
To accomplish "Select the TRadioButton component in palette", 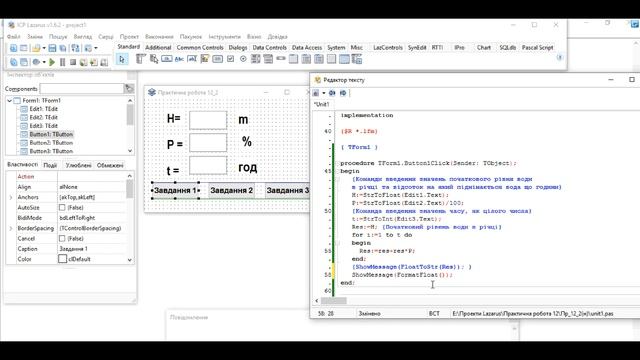I will (x=243, y=59).
